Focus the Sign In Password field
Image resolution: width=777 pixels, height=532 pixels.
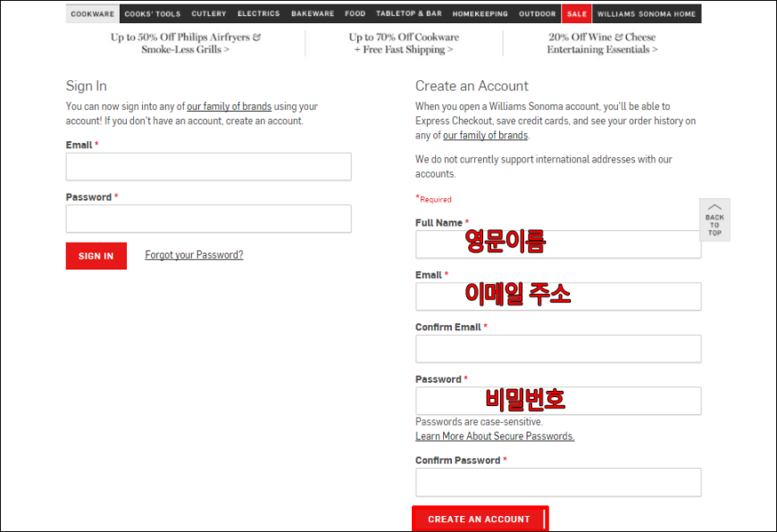coord(209,219)
